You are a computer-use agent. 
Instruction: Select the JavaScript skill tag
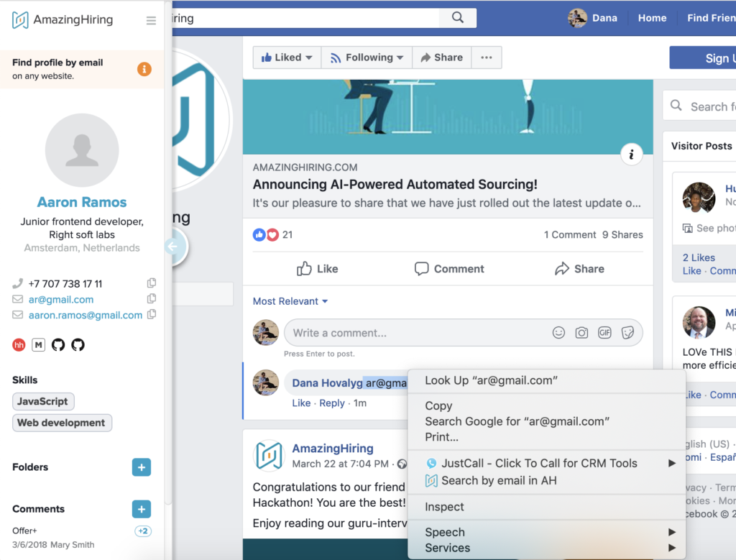pos(42,401)
